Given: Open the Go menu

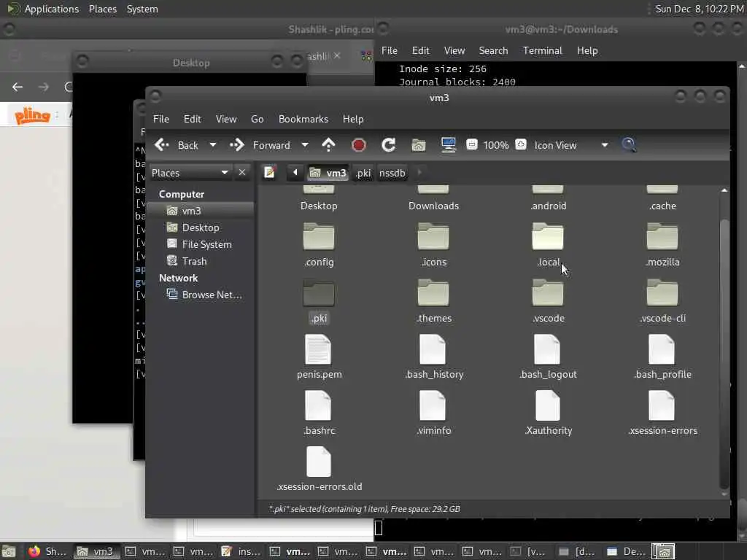Looking at the screenshot, I should point(258,119).
